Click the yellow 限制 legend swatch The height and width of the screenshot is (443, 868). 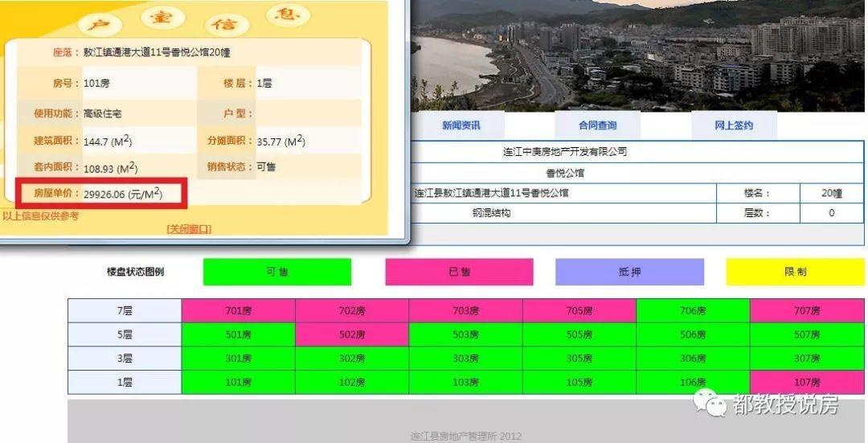tap(796, 272)
